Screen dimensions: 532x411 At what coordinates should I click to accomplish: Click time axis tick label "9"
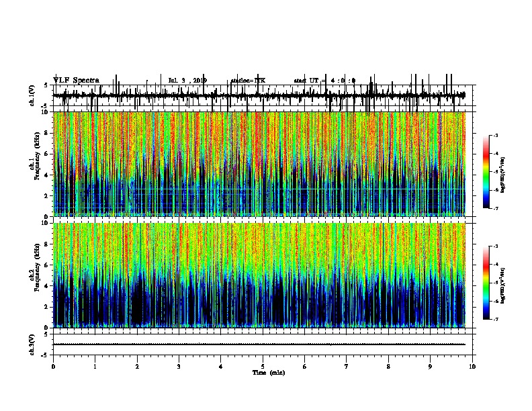(x=430, y=367)
